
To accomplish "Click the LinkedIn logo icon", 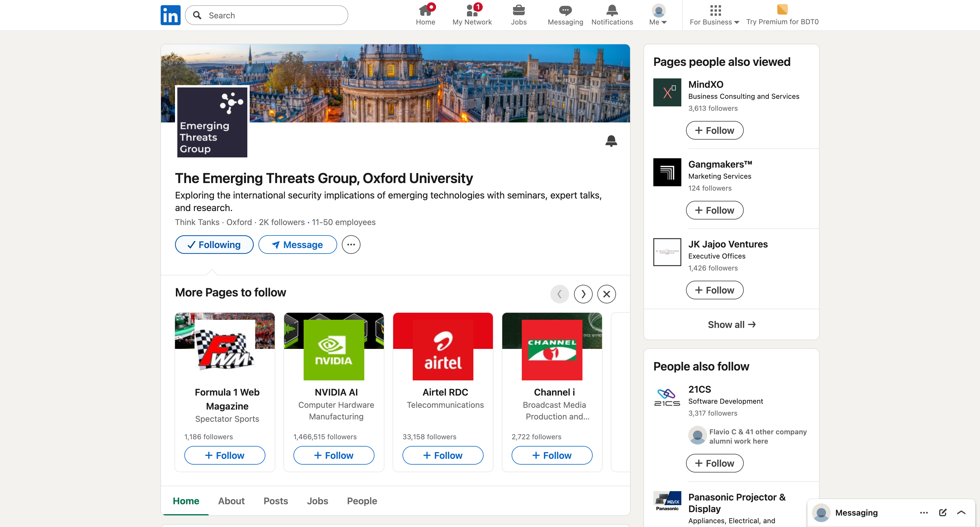I will pyautogui.click(x=170, y=15).
